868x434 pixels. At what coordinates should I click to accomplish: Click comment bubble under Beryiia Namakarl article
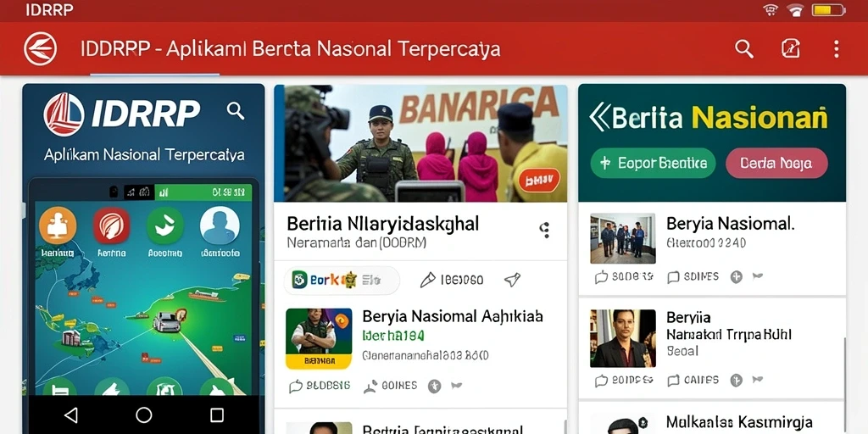pos(601,381)
